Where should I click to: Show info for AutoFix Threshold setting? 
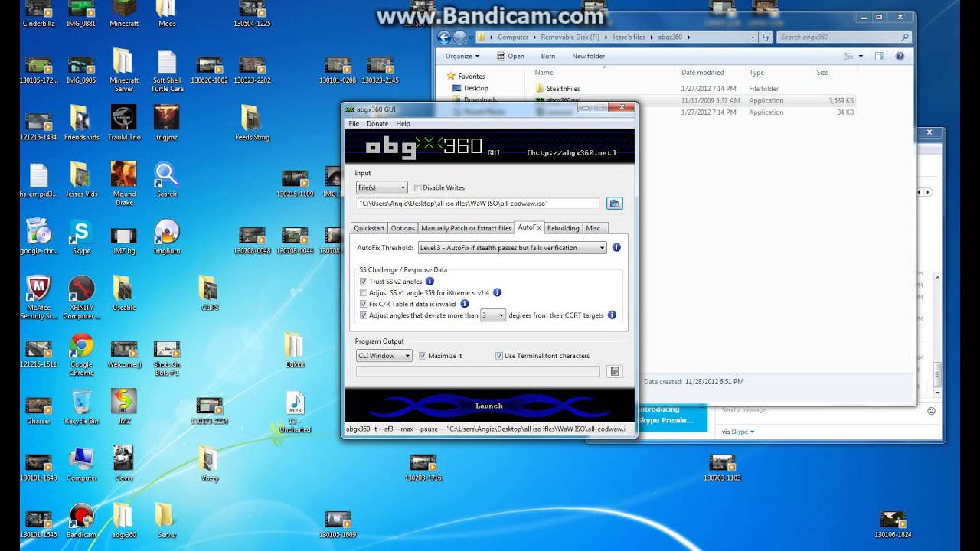616,248
